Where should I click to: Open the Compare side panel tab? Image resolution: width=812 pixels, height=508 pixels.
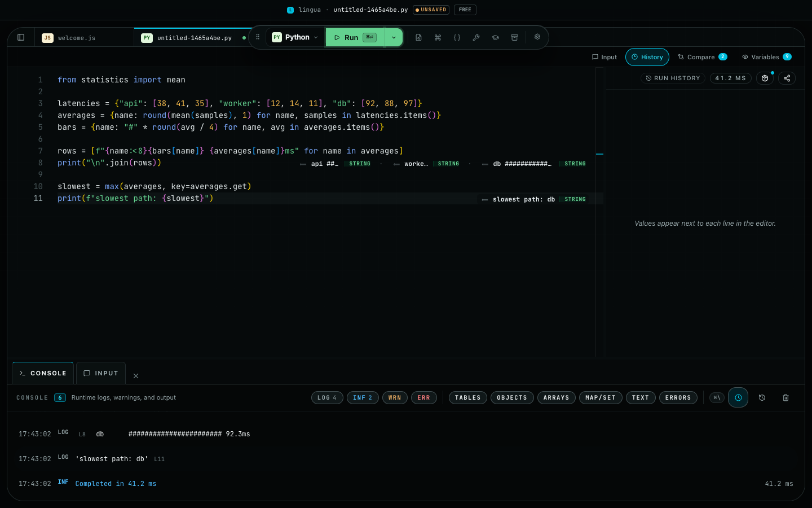click(702, 57)
